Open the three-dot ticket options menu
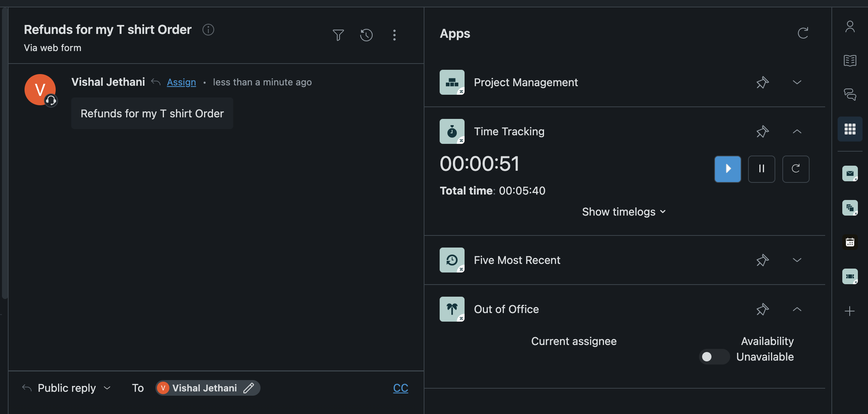This screenshot has height=414, width=868. pyautogui.click(x=394, y=35)
